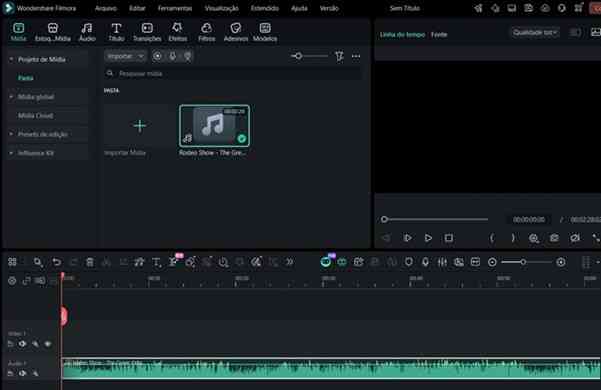Zoom in timeline with plus button

click(x=561, y=262)
